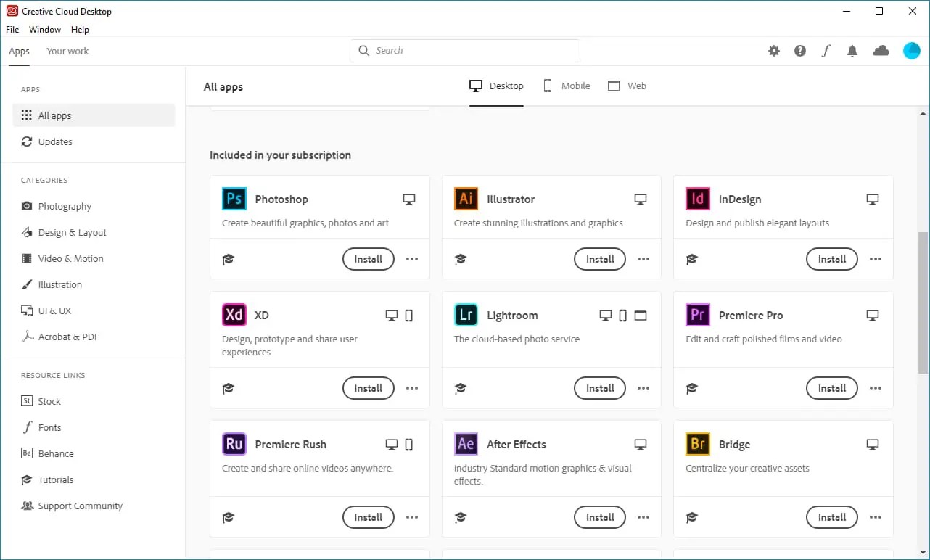
Task: Install Photoshop
Action: click(x=368, y=259)
